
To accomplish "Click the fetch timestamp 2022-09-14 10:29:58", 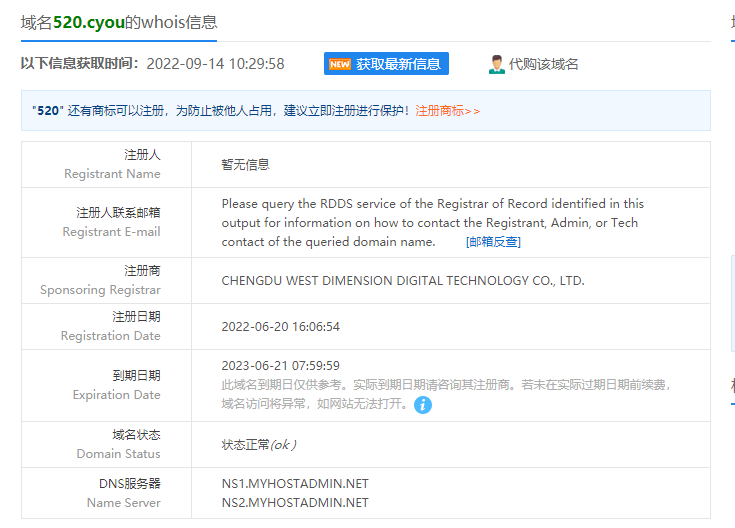I will (215, 64).
